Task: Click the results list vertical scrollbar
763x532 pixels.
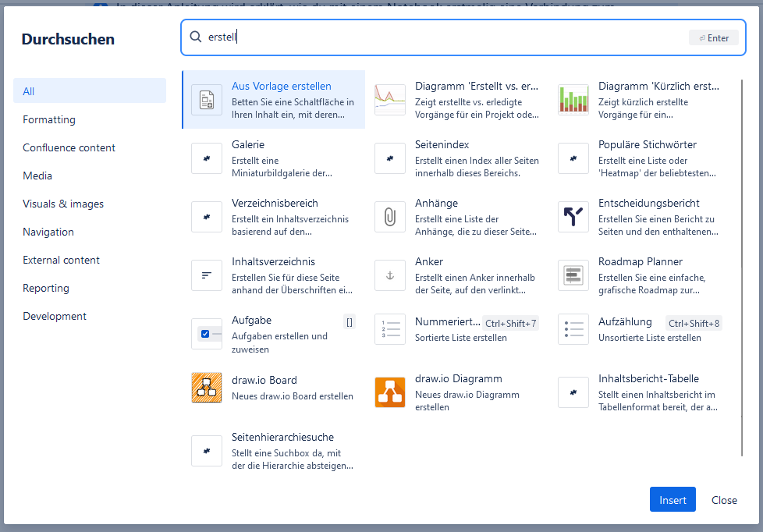Action: pyautogui.click(x=742, y=268)
